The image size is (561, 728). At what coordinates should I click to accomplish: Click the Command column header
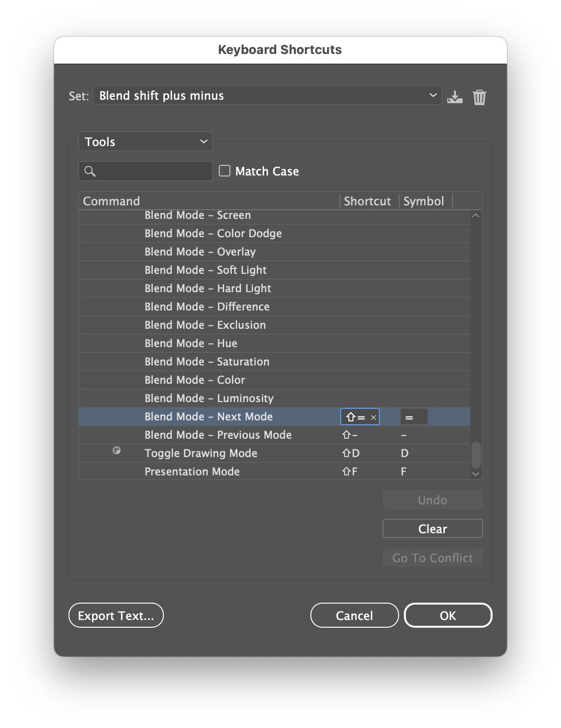tap(111, 201)
